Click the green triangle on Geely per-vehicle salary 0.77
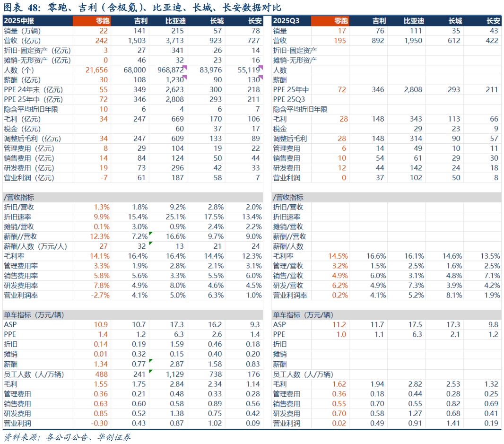504x444 pixels. tap(150, 361)
